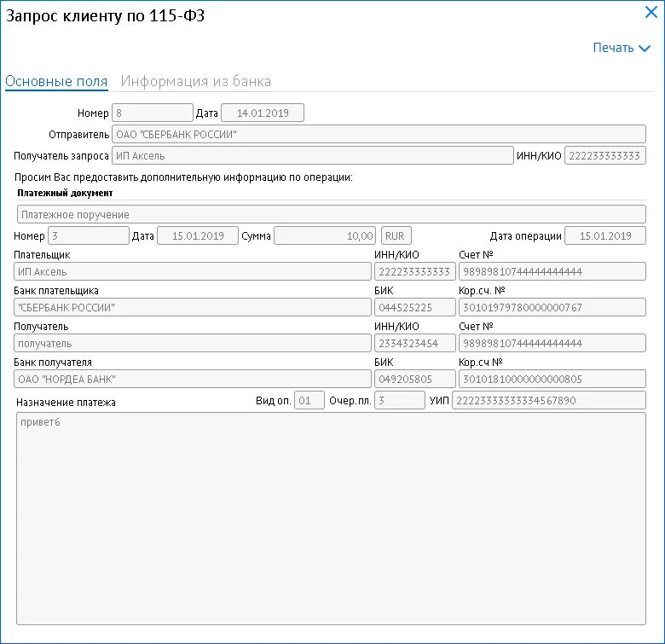This screenshot has height=644, width=665.
Task: Click payment Дата field 15.01.2019
Action: [198, 235]
